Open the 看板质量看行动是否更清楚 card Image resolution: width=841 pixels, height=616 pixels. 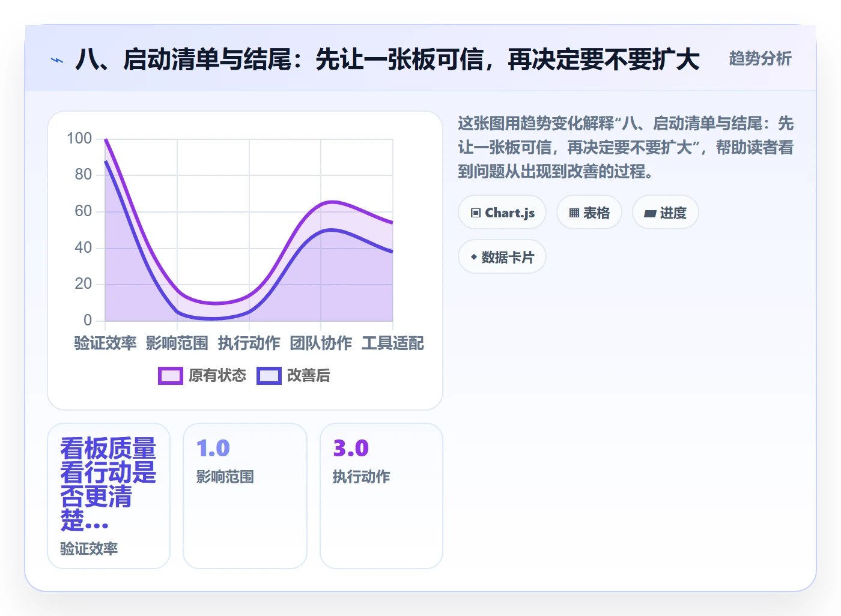109,496
